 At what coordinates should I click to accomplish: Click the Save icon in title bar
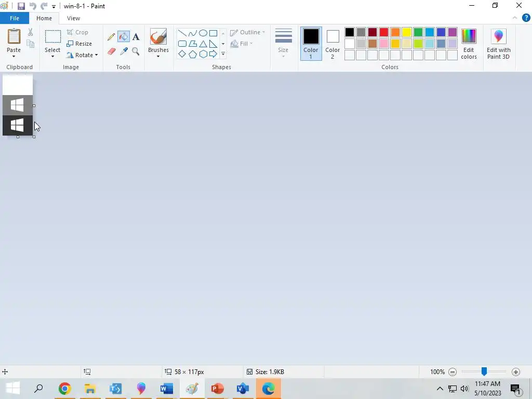point(21,6)
